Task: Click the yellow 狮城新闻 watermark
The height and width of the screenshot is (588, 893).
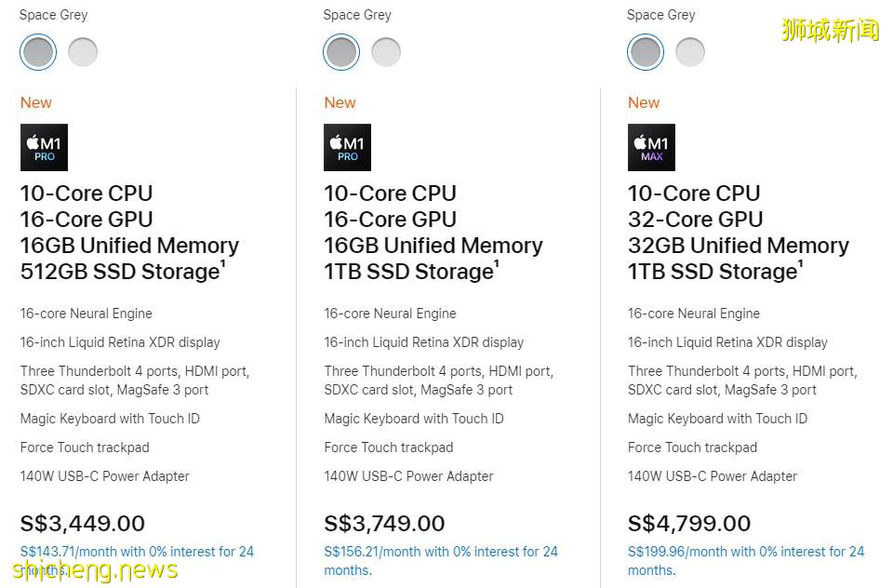Action: (830, 30)
